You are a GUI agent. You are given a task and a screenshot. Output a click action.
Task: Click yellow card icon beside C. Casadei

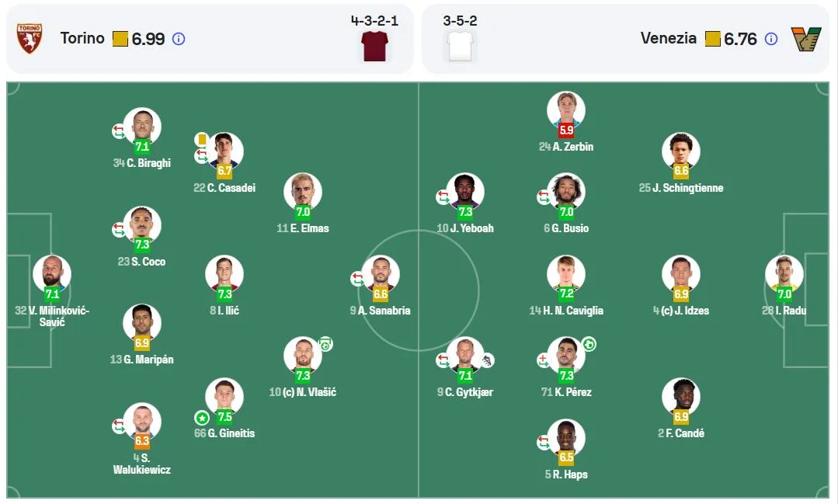201,140
